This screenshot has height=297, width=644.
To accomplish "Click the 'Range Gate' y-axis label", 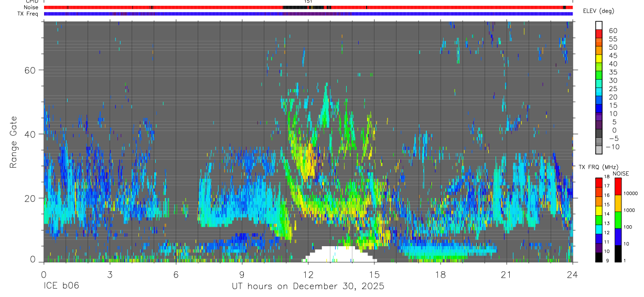I will tap(13, 142).
